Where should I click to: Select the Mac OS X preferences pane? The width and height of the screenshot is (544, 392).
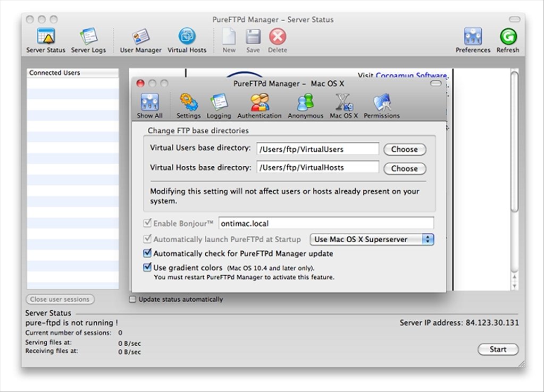(x=344, y=106)
